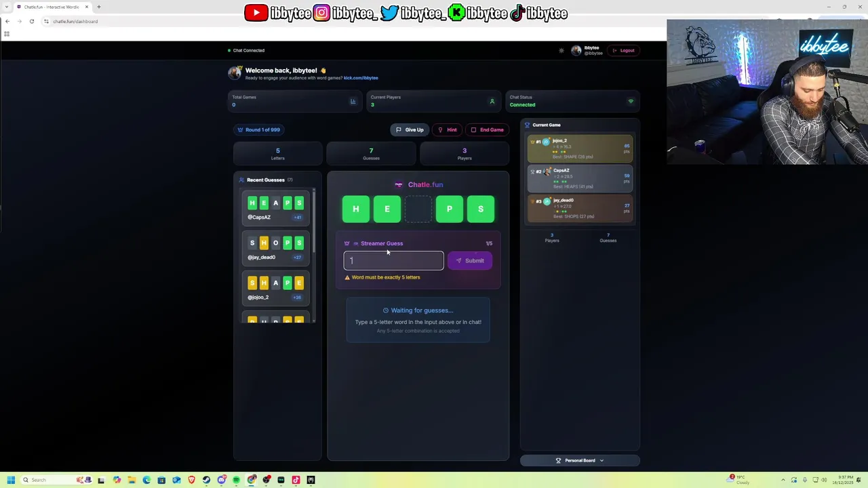Click the Waiting for guesses clock icon
The image size is (868, 488).
tap(386, 310)
